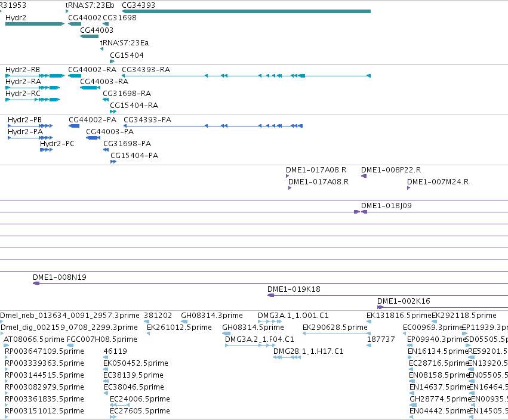Select protein CG31698-PA
The image size is (508, 420).
106,150
